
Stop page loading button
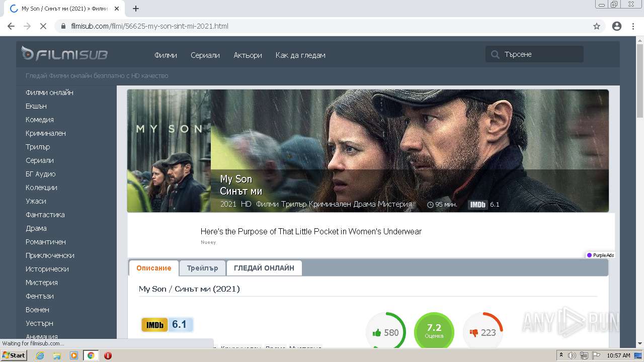pyautogui.click(x=43, y=26)
